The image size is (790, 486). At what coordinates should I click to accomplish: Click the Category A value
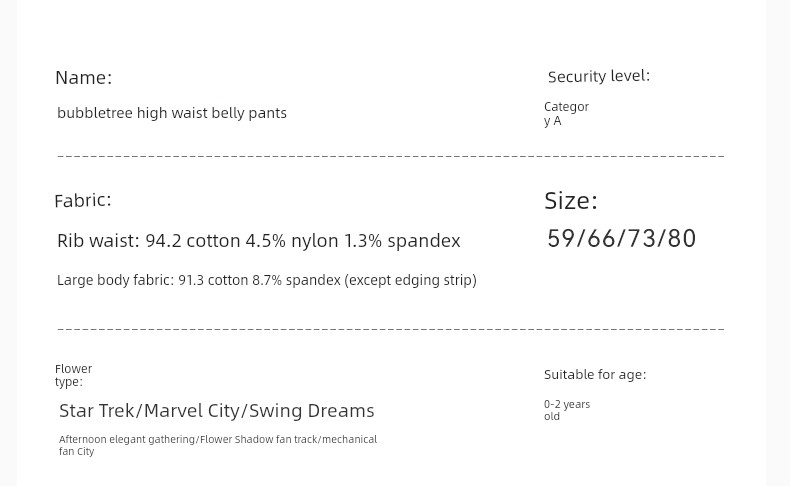(x=566, y=114)
